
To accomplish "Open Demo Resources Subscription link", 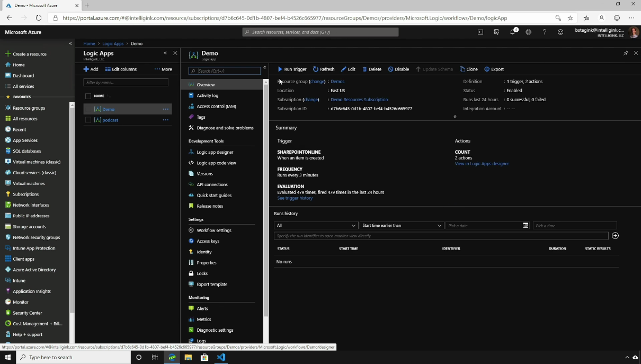I will (359, 100).
